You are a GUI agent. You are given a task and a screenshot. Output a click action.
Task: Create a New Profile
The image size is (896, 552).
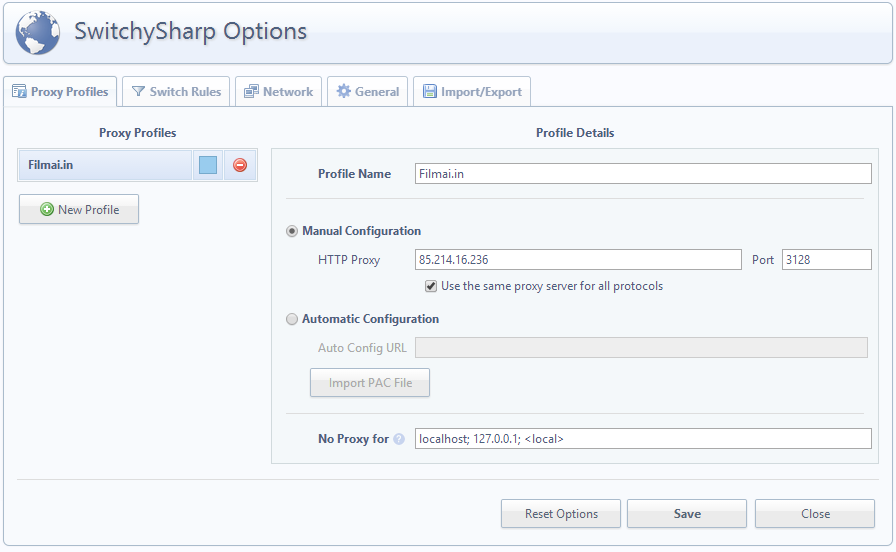(79, 209)
